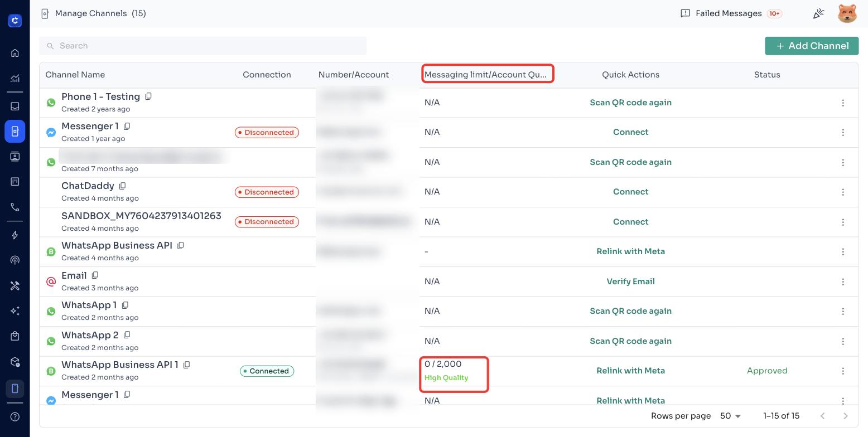Click the Status column header

pos(767,75)
